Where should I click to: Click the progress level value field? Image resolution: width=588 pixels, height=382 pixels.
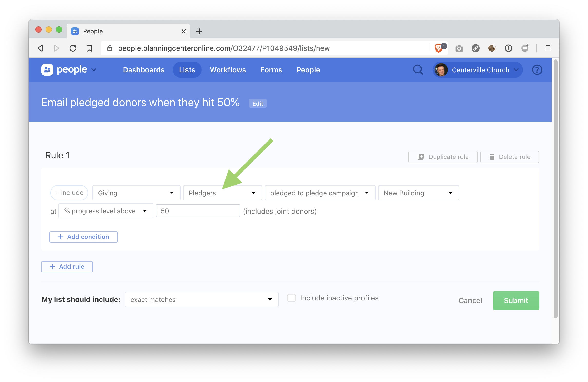[x=198, y=211]
